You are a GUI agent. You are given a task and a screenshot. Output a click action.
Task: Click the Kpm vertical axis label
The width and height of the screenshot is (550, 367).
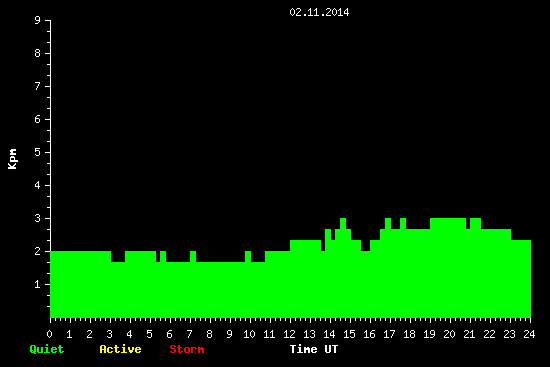[13, 159]
